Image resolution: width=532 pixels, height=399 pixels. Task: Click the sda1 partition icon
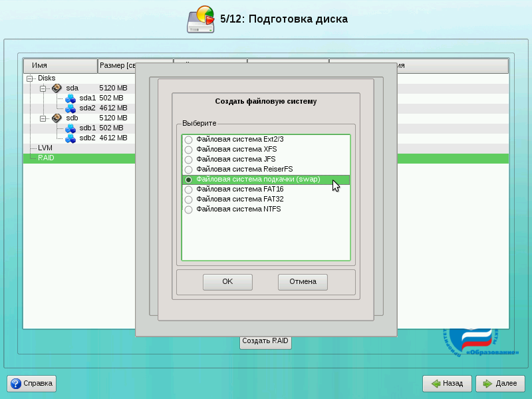click(x=70, y=98)
